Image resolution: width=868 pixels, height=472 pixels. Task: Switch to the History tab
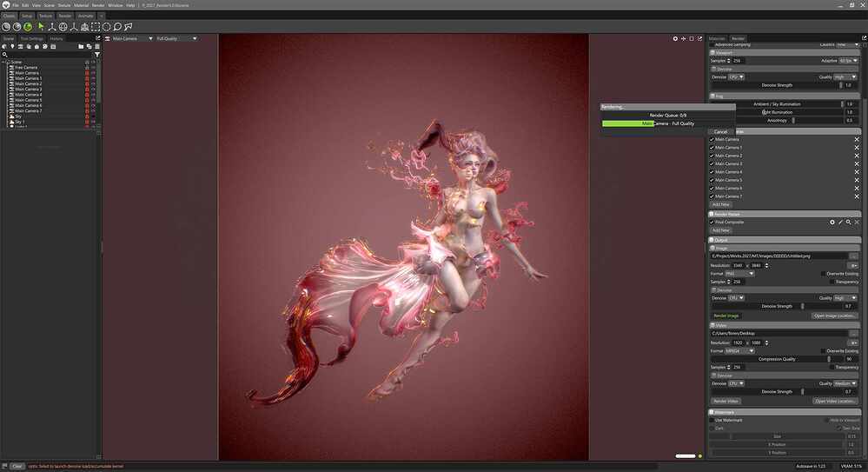point(56,39)
